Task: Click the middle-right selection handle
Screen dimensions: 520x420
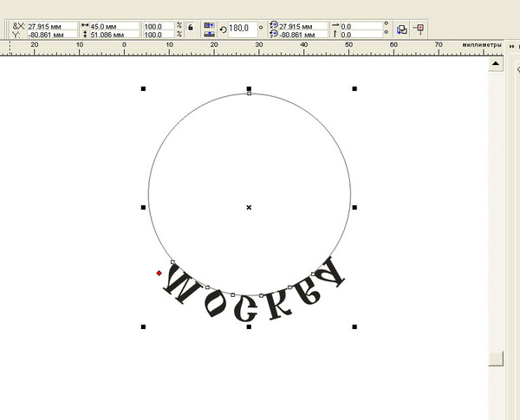Action: tap(354, 208)
